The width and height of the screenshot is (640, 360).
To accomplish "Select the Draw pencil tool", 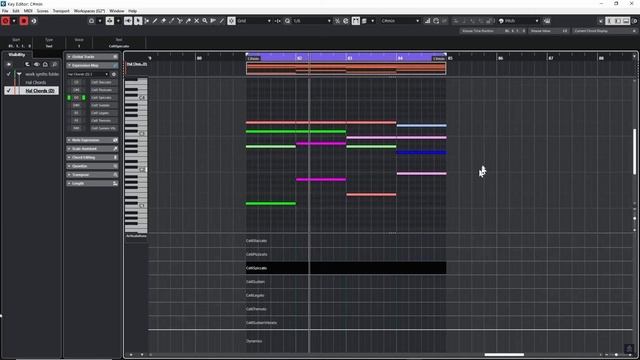I will [x=155, y=21].
